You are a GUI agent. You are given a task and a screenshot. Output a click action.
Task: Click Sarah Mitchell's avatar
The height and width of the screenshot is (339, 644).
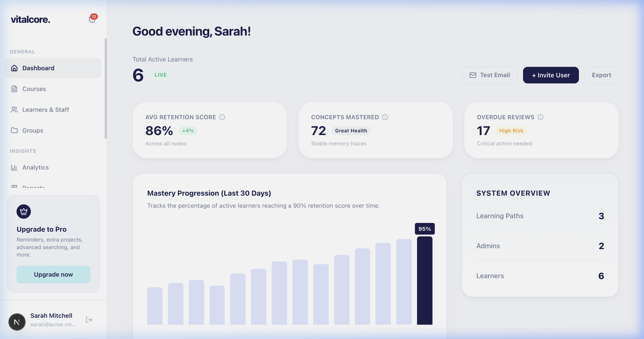tap(17, 322)
